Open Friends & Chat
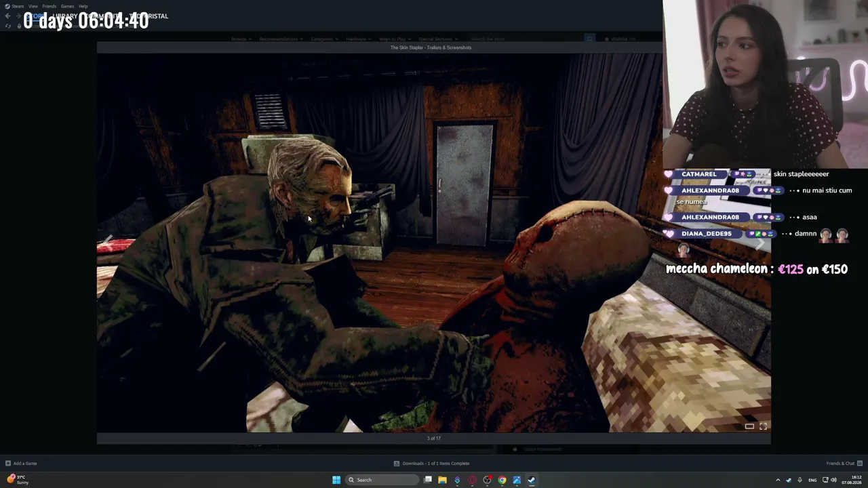The width and height of the screenshot is (868, 488). [x=840, y=464]
